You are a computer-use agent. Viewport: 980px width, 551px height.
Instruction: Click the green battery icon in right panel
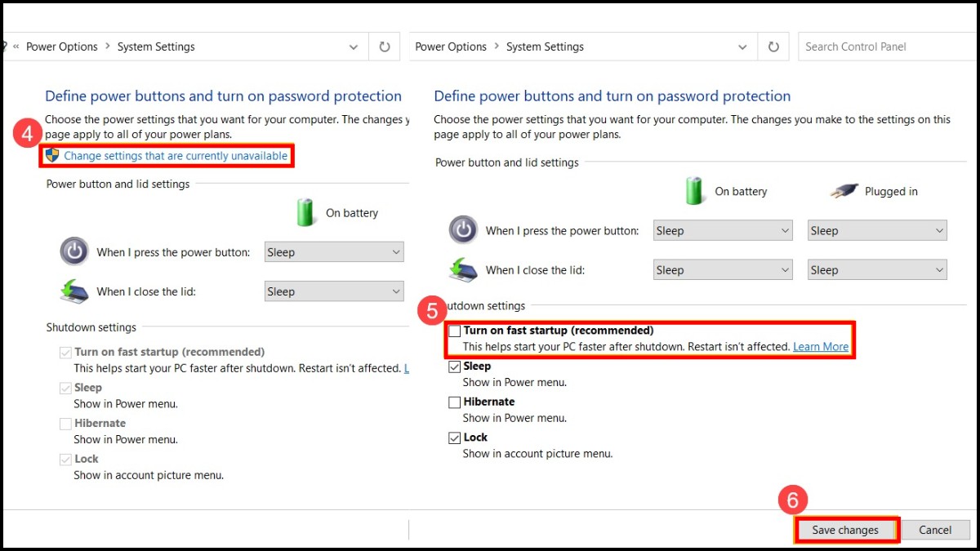click(694, 191)
